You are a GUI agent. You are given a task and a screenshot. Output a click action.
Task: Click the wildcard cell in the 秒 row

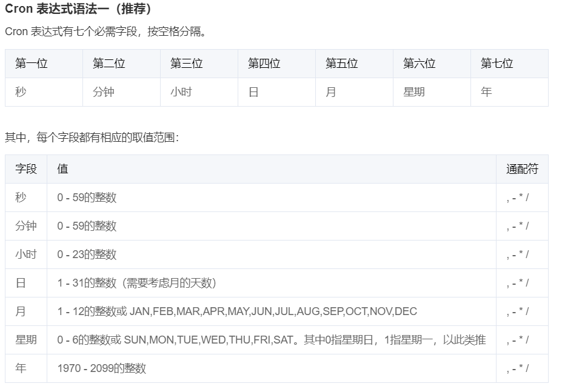(x=518, y=198)
